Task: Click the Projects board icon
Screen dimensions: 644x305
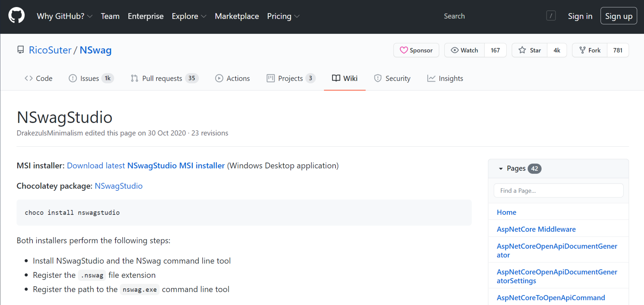Action: point(270,78)
